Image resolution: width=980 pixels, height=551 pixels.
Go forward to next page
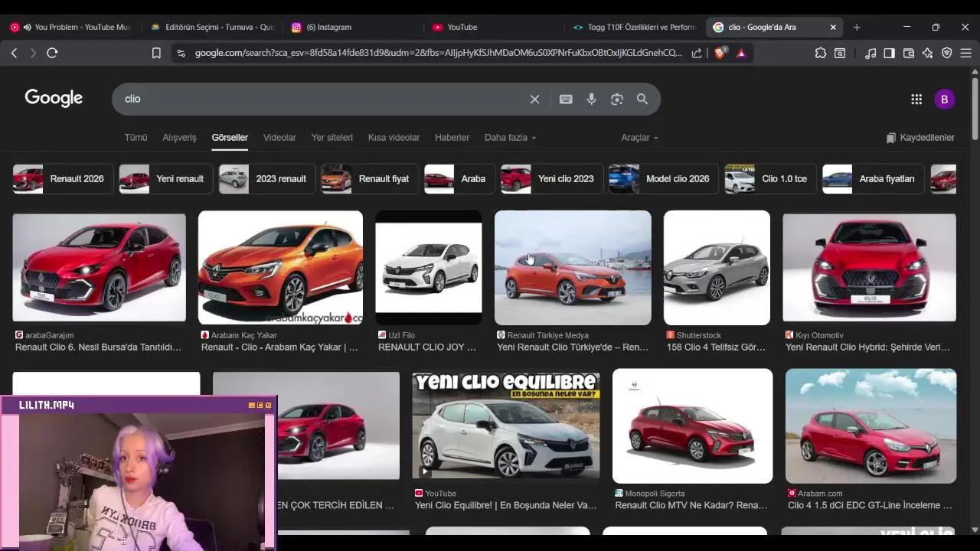(33, 53)
